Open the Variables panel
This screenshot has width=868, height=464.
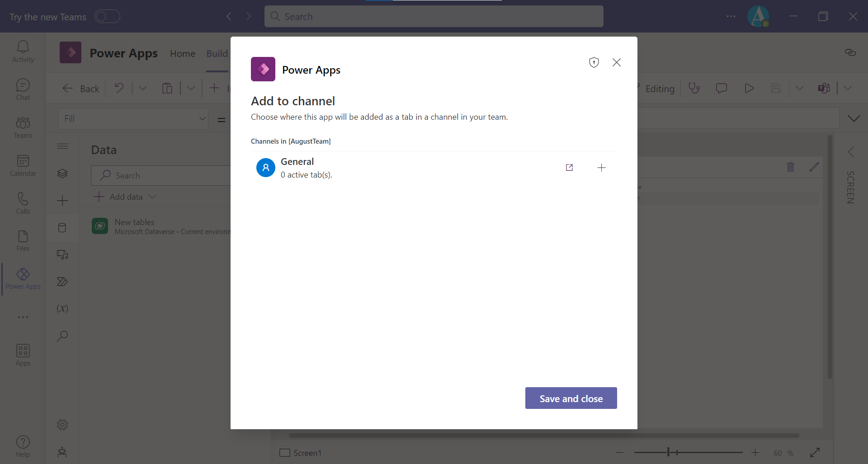click(62, 309)
